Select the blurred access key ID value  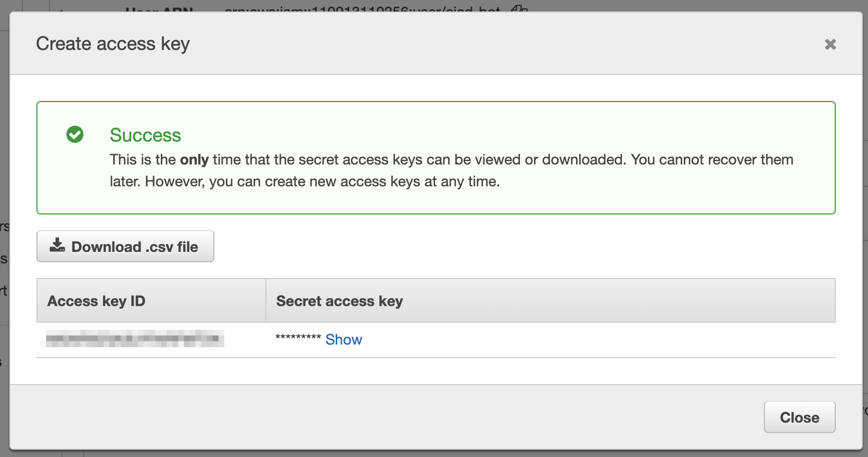[132, 338]
